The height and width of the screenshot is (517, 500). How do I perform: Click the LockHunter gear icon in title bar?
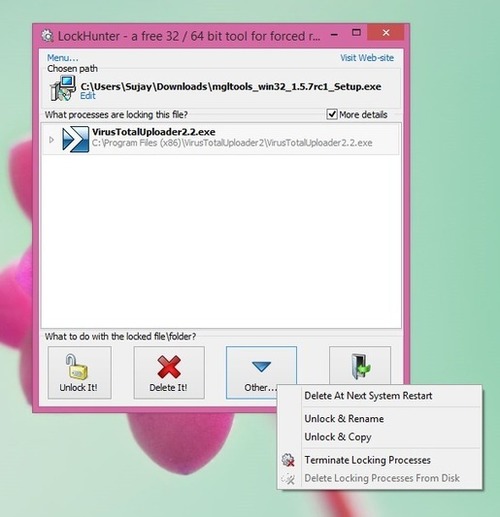(x=47, y=36)
